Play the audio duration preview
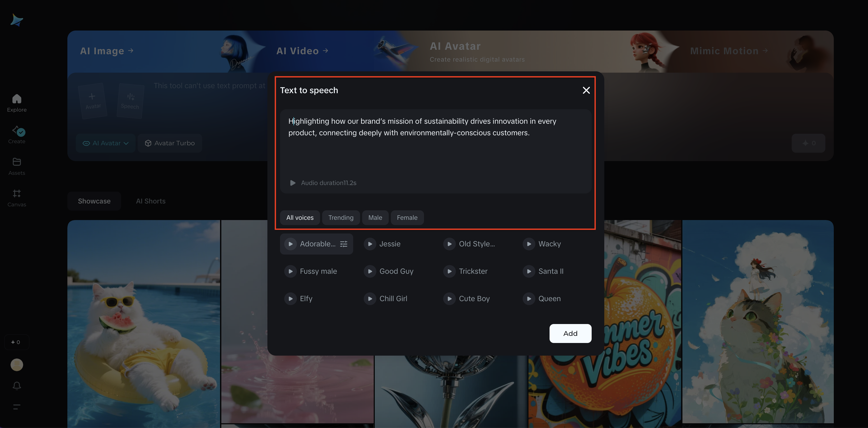Screen dimensions: 868x428 point(293,183)
